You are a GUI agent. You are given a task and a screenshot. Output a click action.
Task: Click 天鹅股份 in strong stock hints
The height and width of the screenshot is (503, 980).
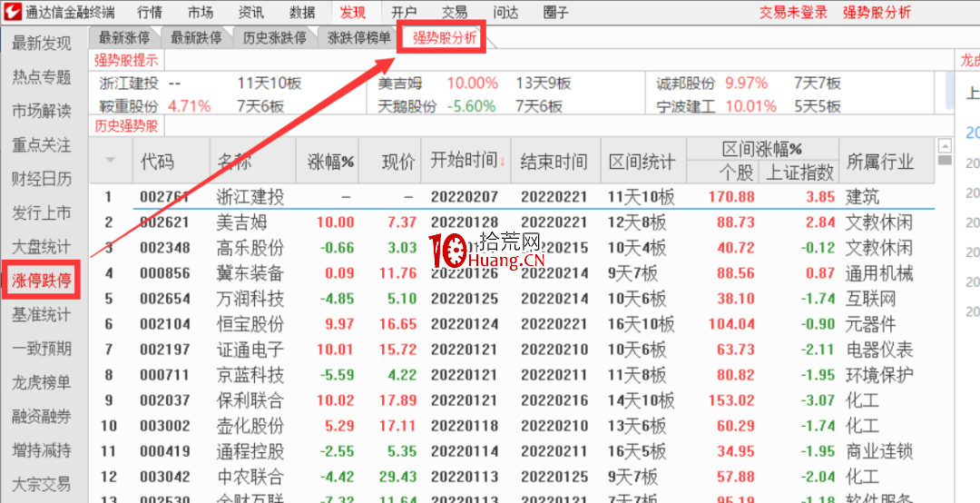click(x=407, y=105)
